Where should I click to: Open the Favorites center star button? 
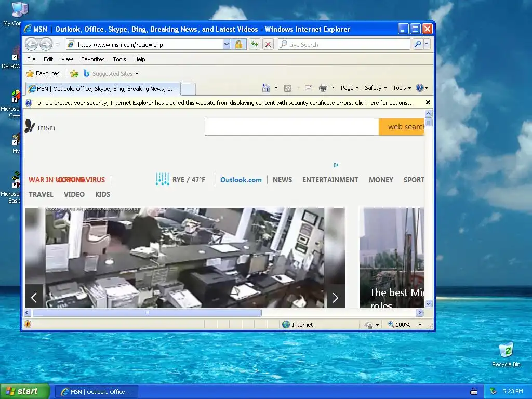(43, 73)
